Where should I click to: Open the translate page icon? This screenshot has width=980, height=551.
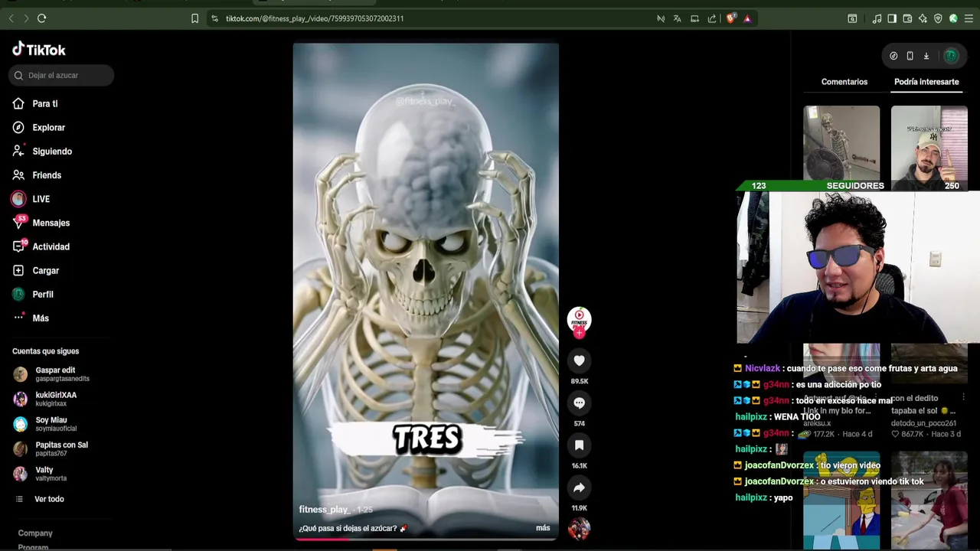coord(677,18)
